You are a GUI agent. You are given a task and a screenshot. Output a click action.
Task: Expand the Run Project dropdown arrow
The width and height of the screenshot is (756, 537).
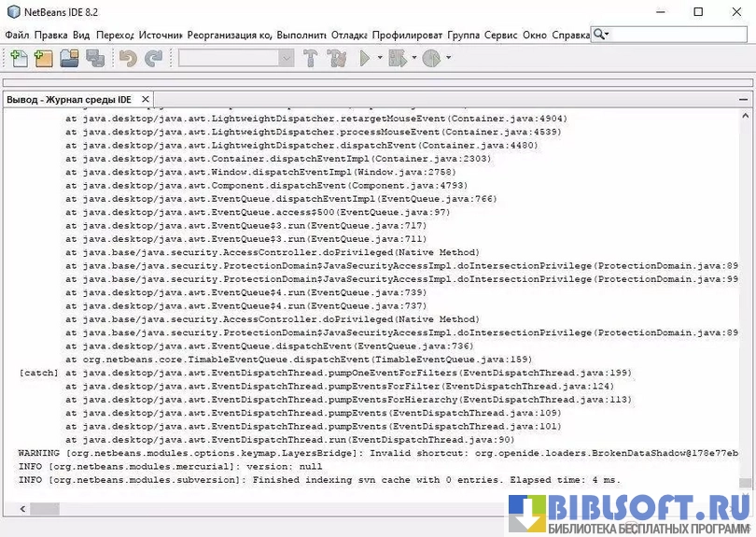click(x=379, y=59)
